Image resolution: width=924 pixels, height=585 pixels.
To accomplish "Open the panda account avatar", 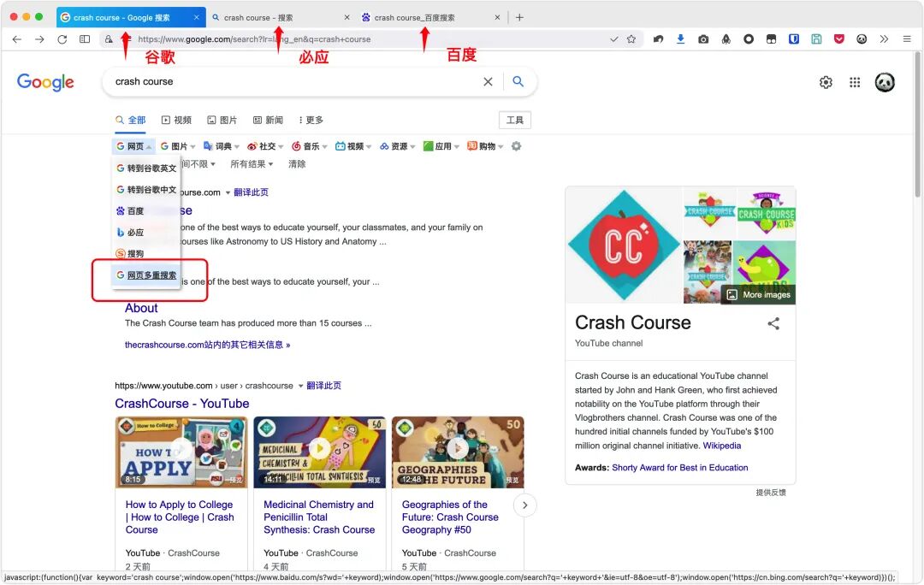I will (x=885, y=82).
